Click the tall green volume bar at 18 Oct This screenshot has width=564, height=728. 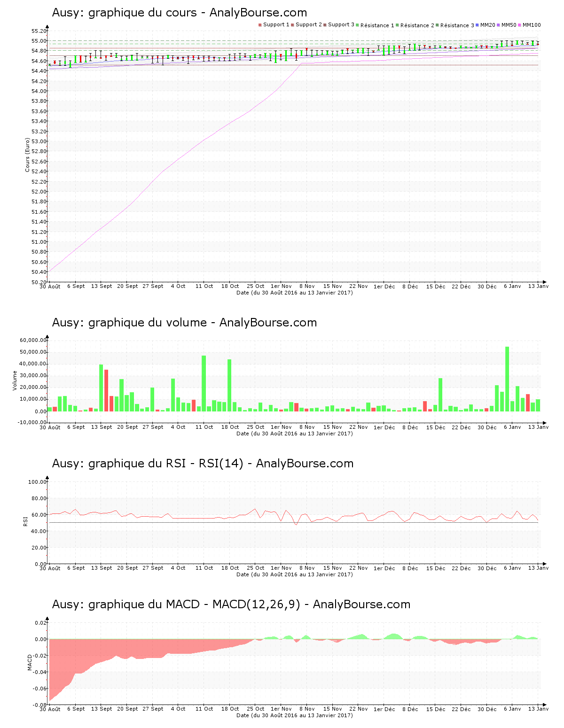pos(229,385)
